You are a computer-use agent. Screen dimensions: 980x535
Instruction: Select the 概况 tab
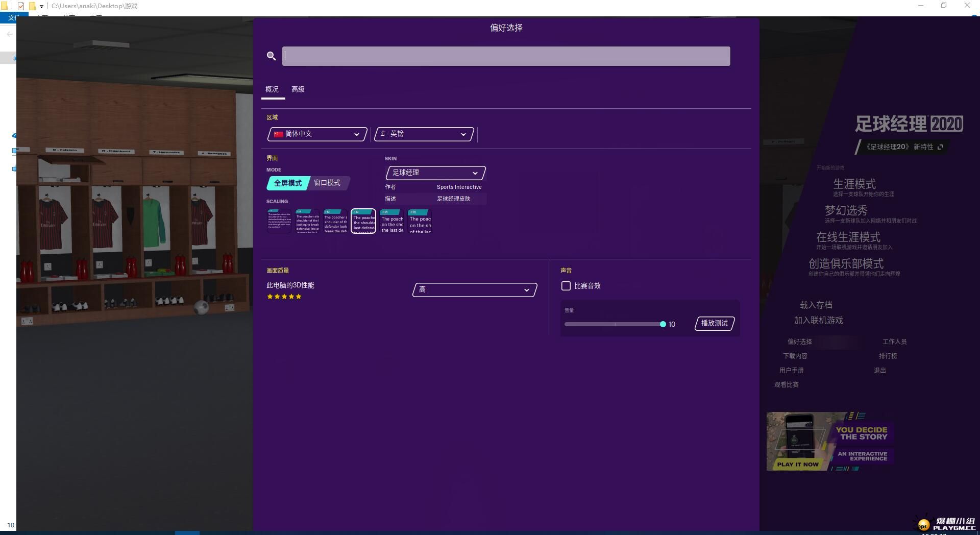pos(272,89)
